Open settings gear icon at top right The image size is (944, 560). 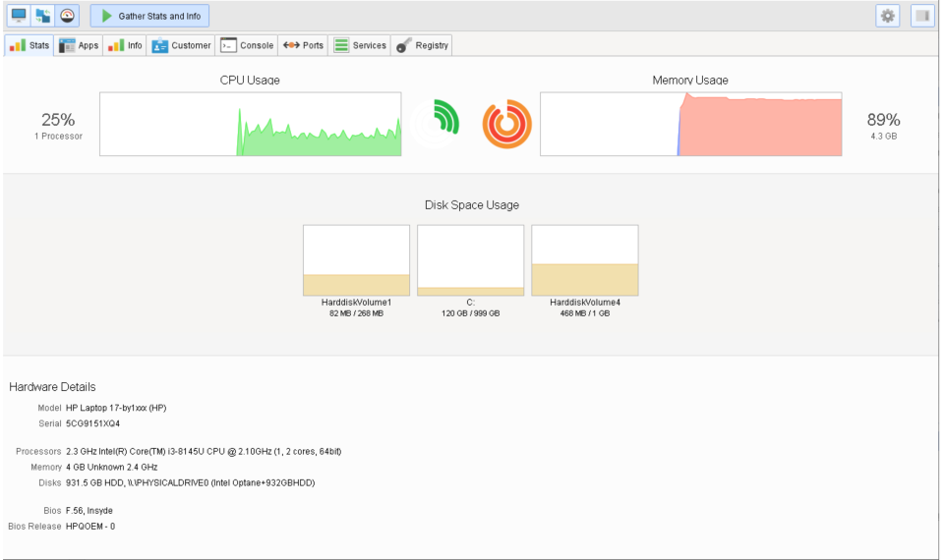pyautogui.click(x=887, y=17)
